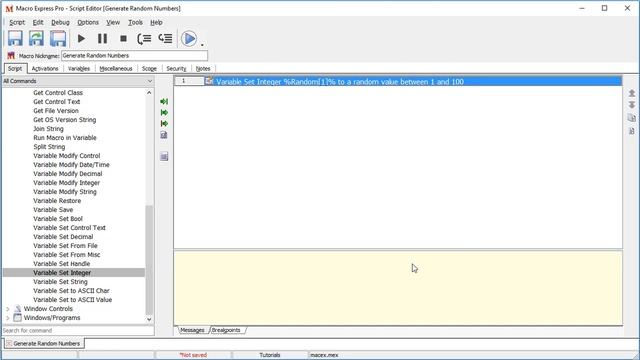Move line down with the gray down arrow
640x360 pixels.
[632, 105]
